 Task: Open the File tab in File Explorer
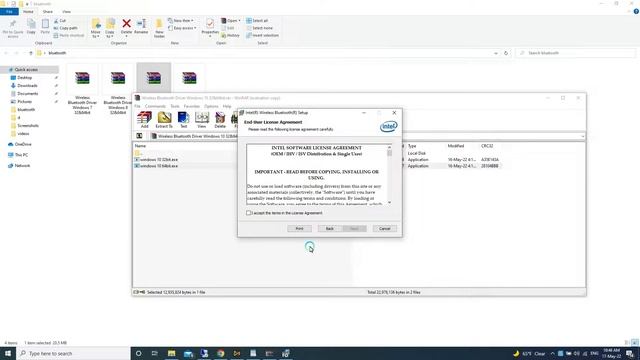(9, 11)
